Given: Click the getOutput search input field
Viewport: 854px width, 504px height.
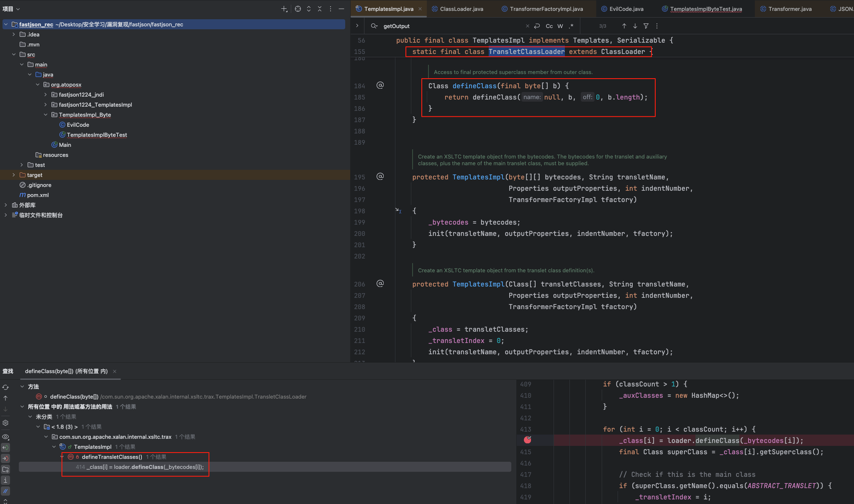Looking at the screenshot, I should click(x=452, y=26).
